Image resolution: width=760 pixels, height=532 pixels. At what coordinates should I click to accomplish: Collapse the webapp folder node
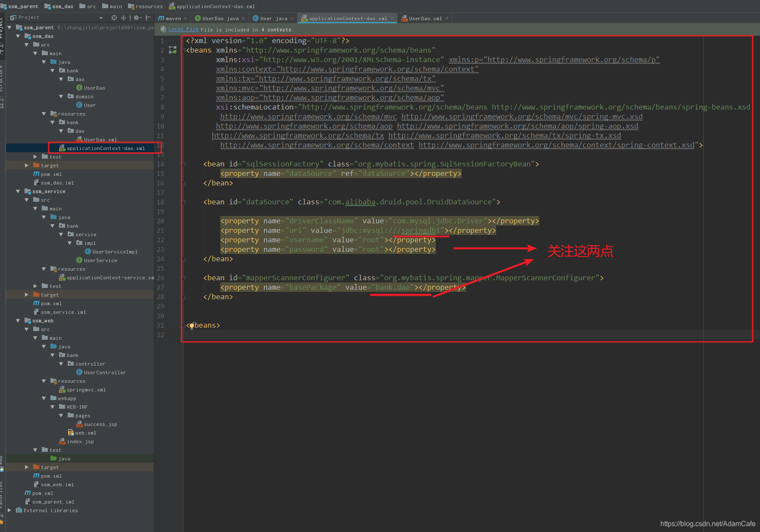44,398
